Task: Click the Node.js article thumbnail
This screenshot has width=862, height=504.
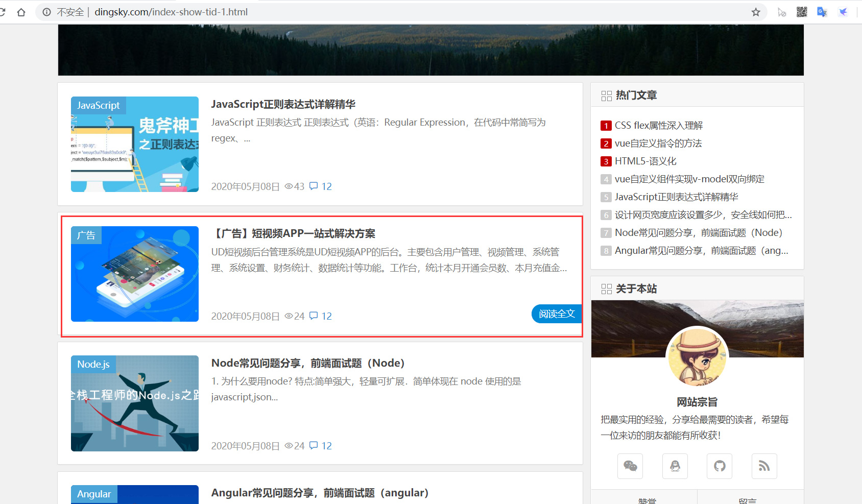Action: click(x=135, y=403)
